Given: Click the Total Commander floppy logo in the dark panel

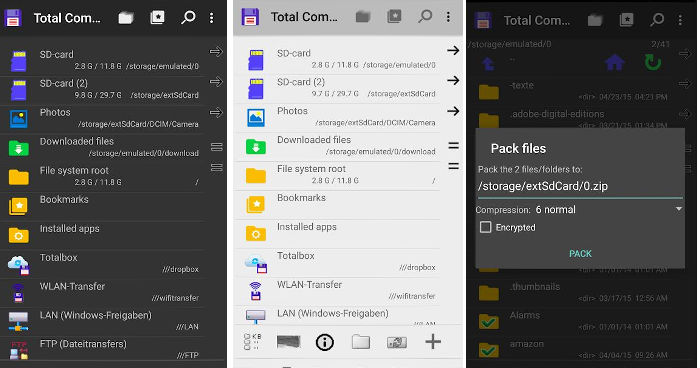Looking at the screenshot, I should point(13,18).
